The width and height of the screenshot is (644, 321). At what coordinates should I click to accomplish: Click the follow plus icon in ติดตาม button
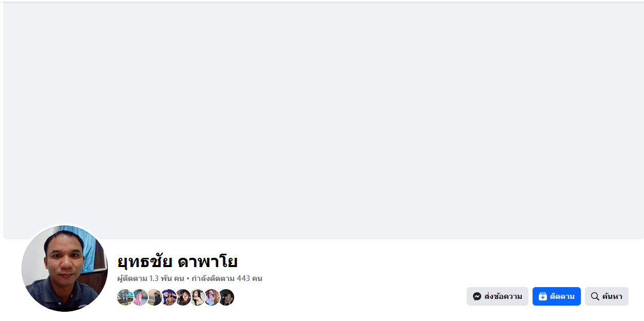(x=543, y=296)
